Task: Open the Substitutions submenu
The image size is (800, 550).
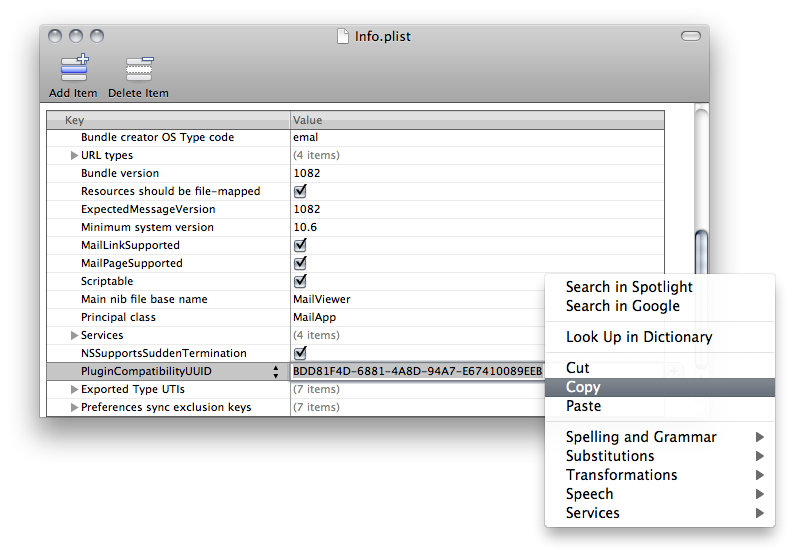Action: [x=660, y=456]
